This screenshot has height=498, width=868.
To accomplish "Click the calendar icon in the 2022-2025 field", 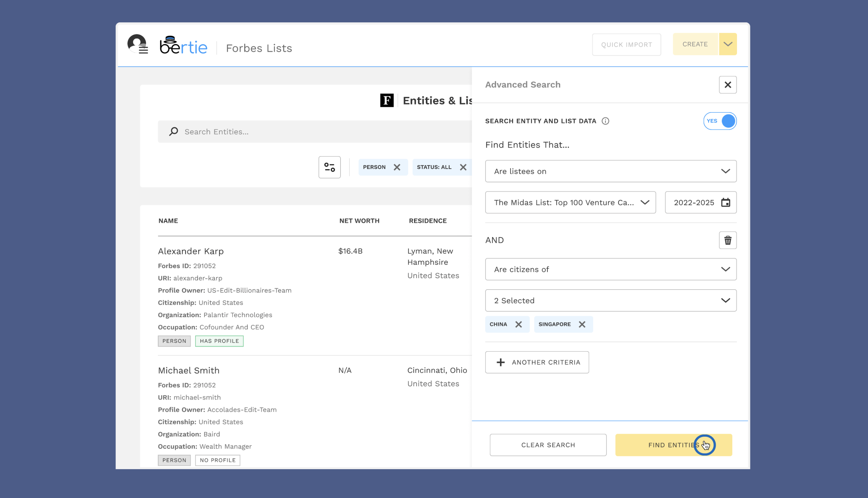I will [x=726, y=203].
